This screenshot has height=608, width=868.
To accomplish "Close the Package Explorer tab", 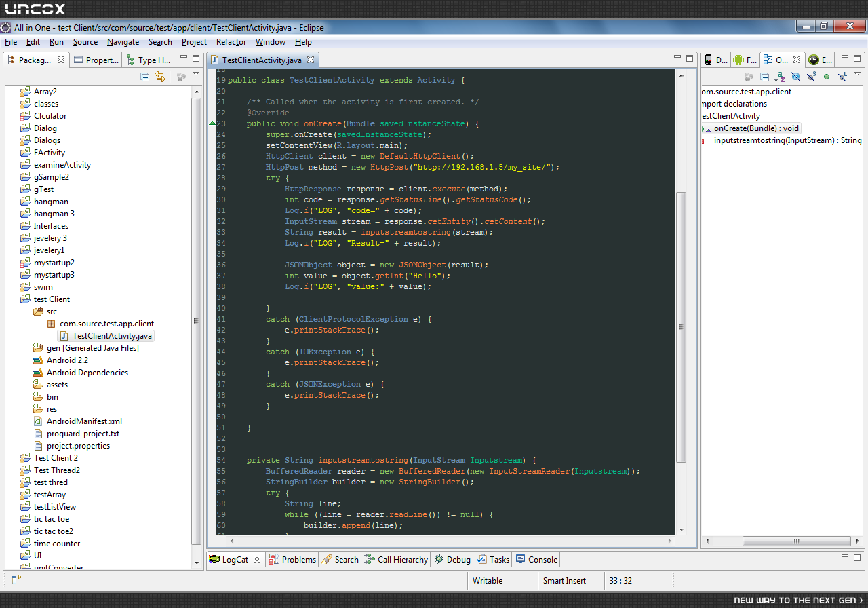I will click(x=61, y=60).
